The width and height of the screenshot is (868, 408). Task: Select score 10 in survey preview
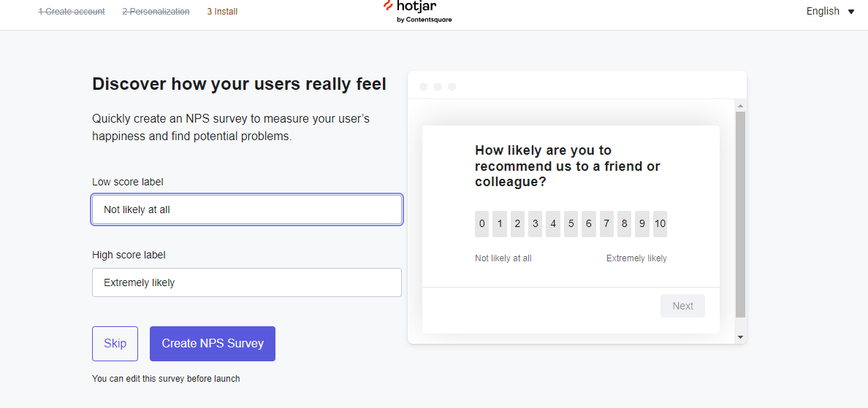(x=660, y=224)
